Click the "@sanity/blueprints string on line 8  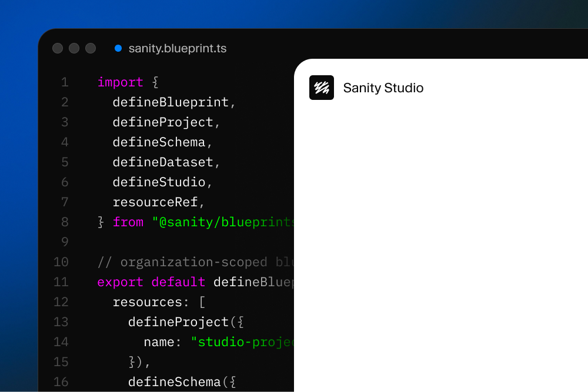223,222
